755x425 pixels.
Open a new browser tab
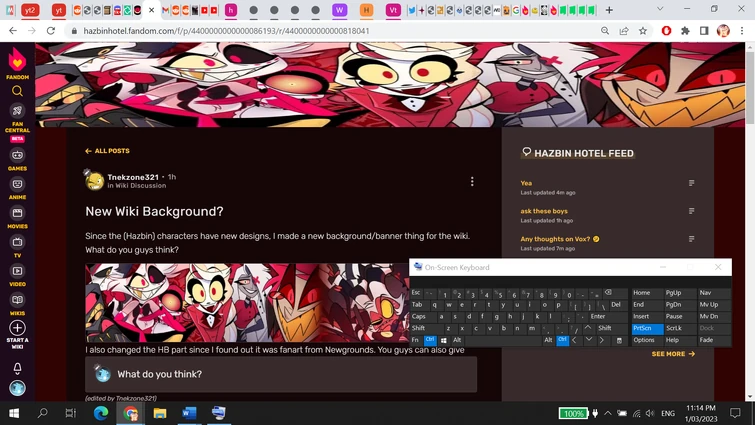point(609,10)
